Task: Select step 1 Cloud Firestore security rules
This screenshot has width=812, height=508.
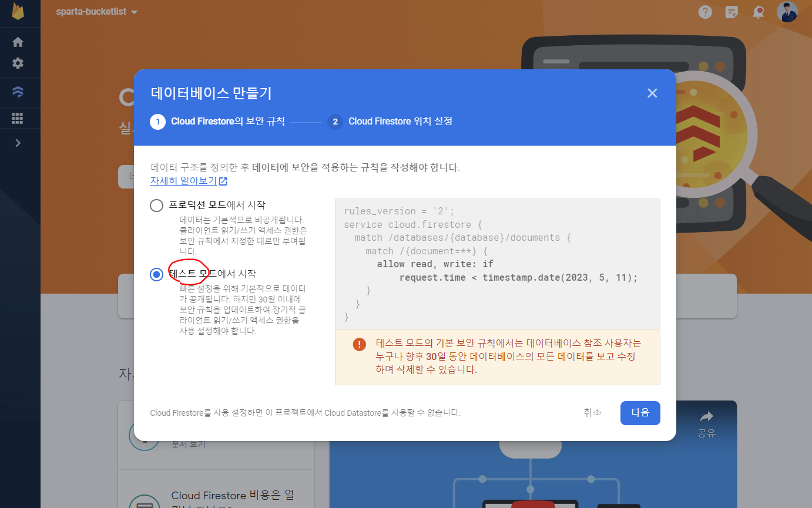Action: coord(217,122)
